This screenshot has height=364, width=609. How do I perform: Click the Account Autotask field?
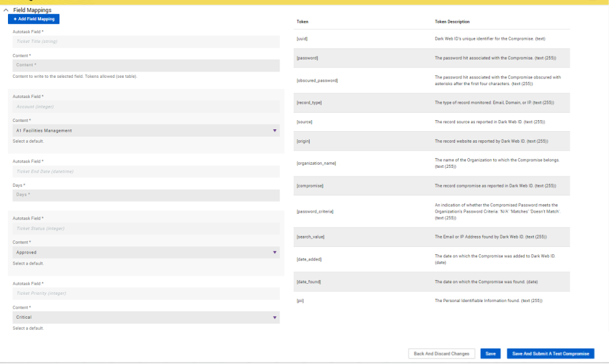146,107
